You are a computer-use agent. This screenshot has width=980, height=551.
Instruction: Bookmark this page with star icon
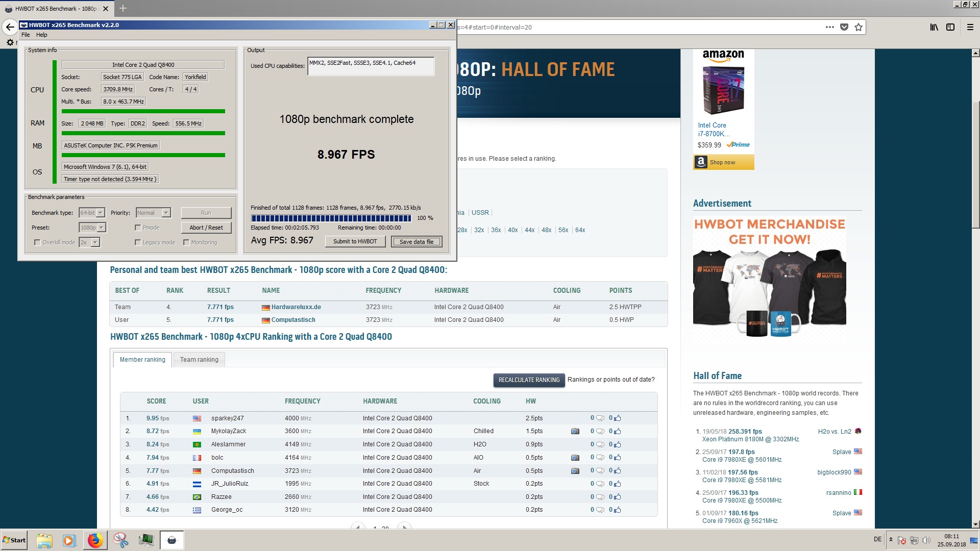(859, 27)
